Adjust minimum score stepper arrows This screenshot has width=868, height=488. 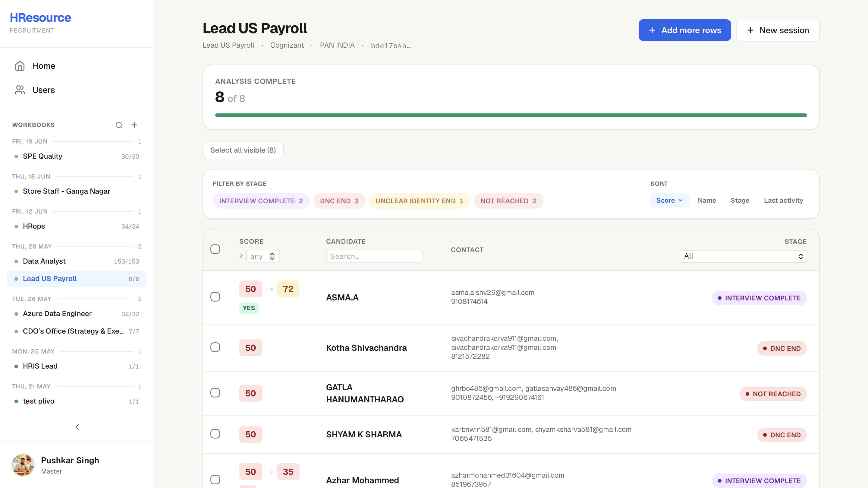(x=272, y=256)
